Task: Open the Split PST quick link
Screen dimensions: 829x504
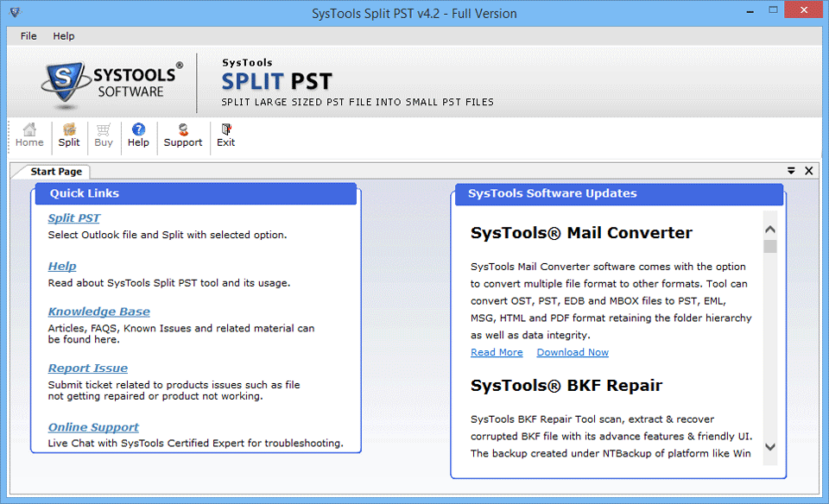Action: (74, 217)
